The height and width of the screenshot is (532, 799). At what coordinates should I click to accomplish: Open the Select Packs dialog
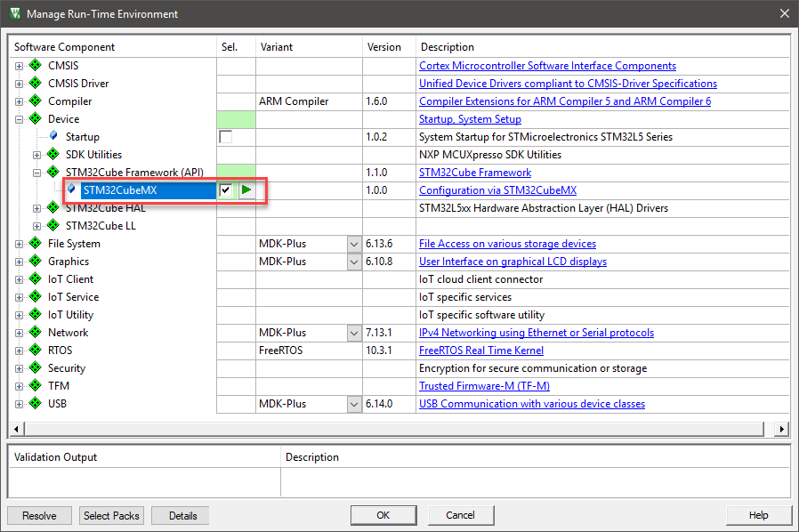[x=111, y=516]
